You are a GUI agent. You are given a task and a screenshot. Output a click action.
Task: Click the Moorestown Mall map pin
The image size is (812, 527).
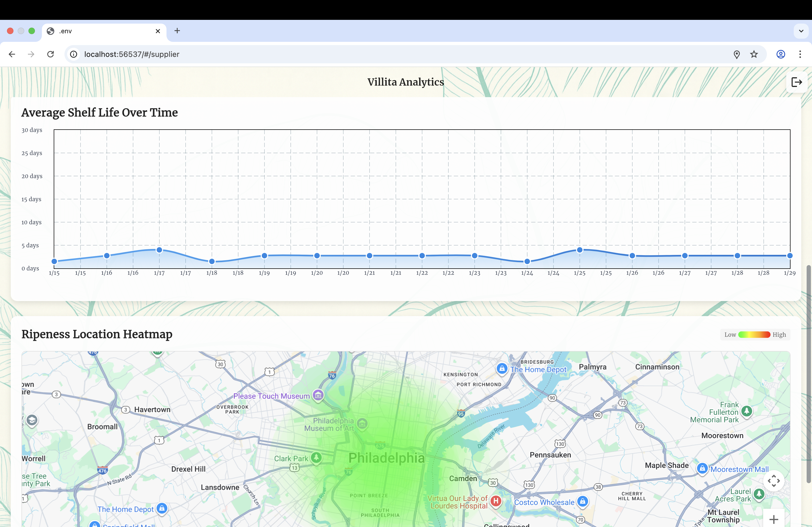[702, 468]
